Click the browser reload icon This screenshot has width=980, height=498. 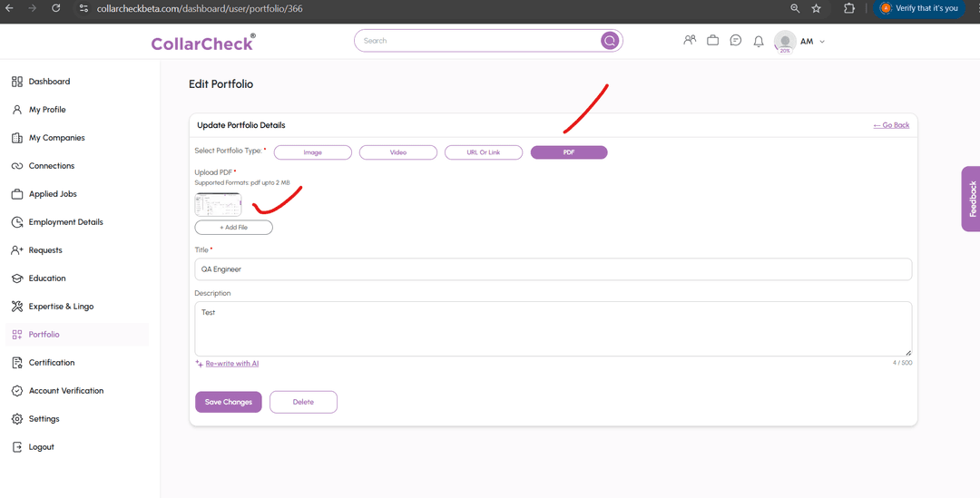55,8
